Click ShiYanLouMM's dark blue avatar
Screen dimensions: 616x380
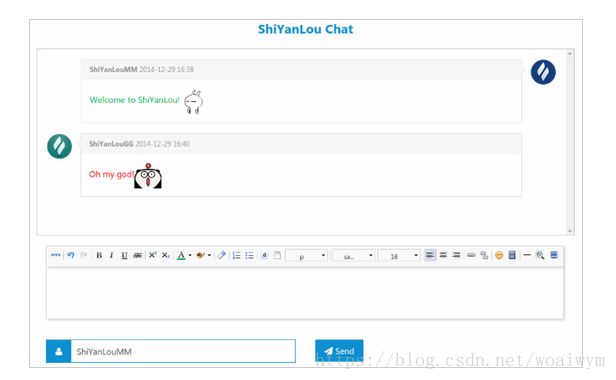click(x=543, y=72)
